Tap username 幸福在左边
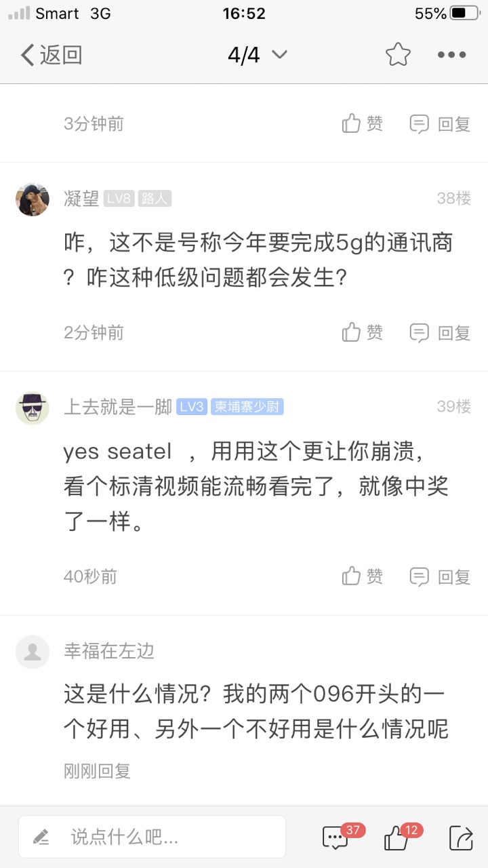 [109, 651]
